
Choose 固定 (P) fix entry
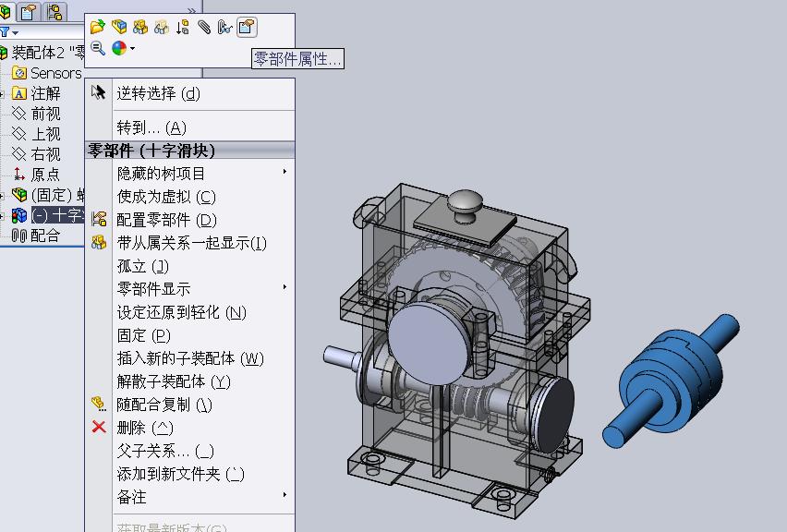click(x=189, y=334)
